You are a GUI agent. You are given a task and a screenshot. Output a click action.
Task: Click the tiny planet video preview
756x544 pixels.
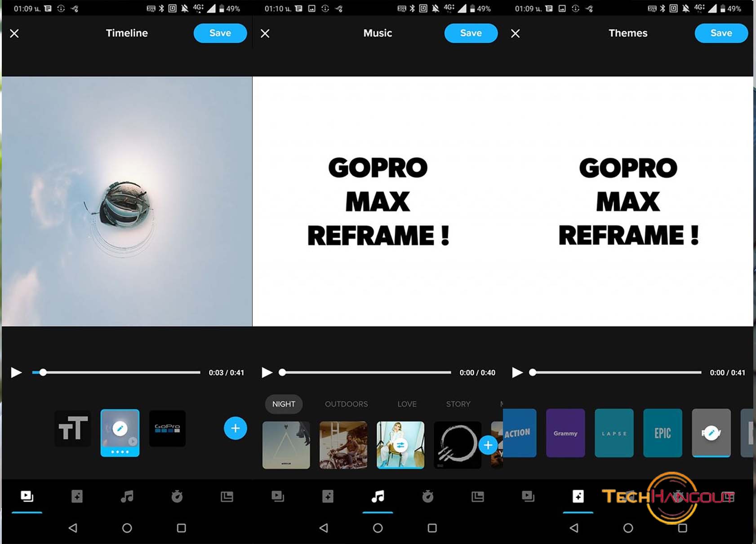click(127, 201)
